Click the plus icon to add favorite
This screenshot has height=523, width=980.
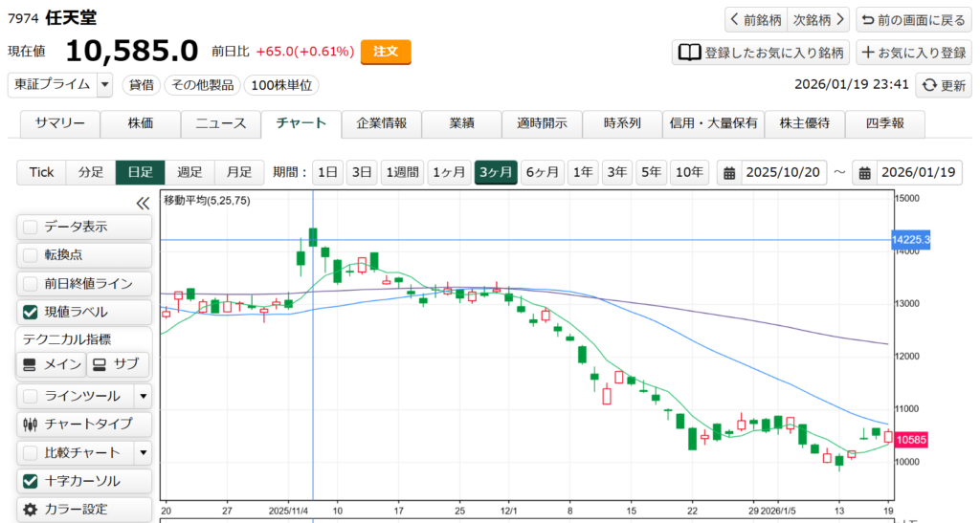tap(867, 53)
